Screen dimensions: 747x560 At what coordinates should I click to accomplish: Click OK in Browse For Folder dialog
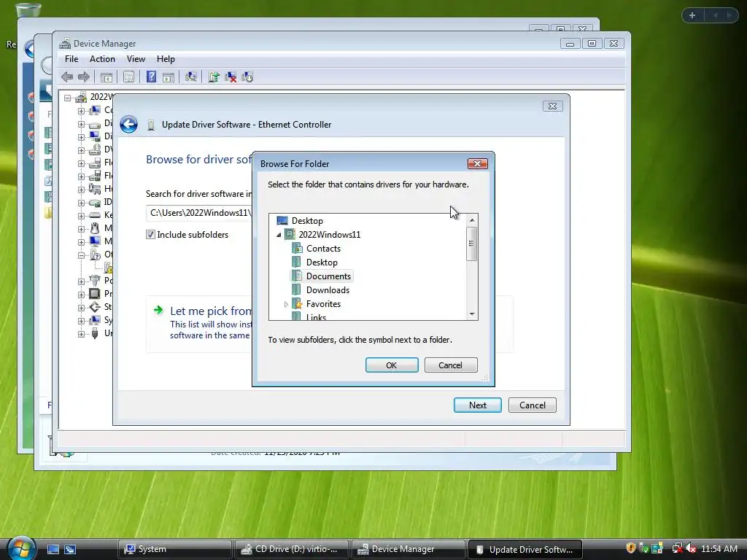392,365
